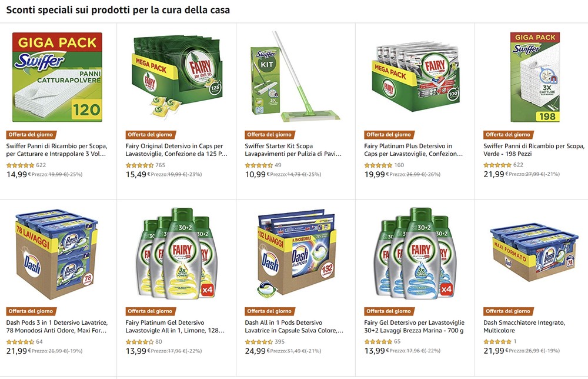
Task: Click the Dash Maxi Formato box image
Action: tap(534, 252)
